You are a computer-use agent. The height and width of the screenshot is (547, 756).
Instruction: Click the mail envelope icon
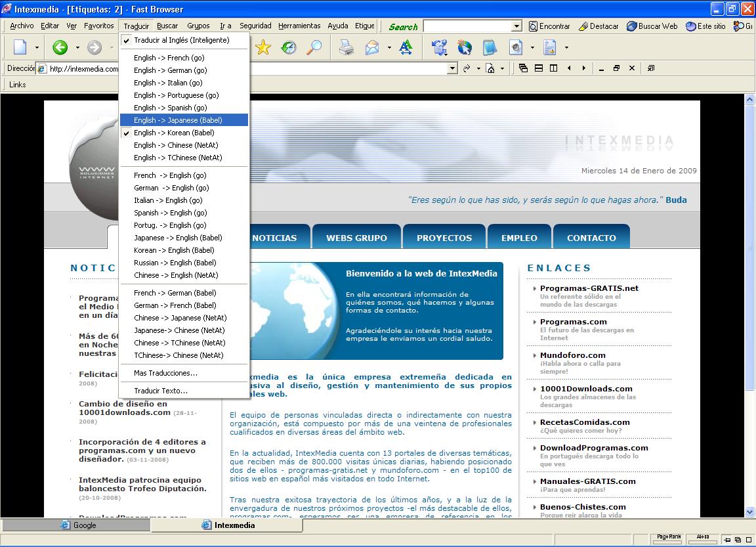(372, 47)
